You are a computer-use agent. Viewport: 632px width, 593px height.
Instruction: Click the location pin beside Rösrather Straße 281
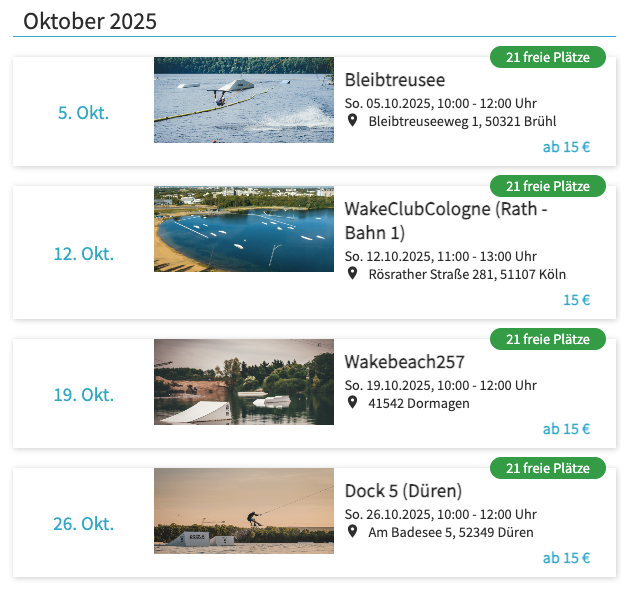352,274
